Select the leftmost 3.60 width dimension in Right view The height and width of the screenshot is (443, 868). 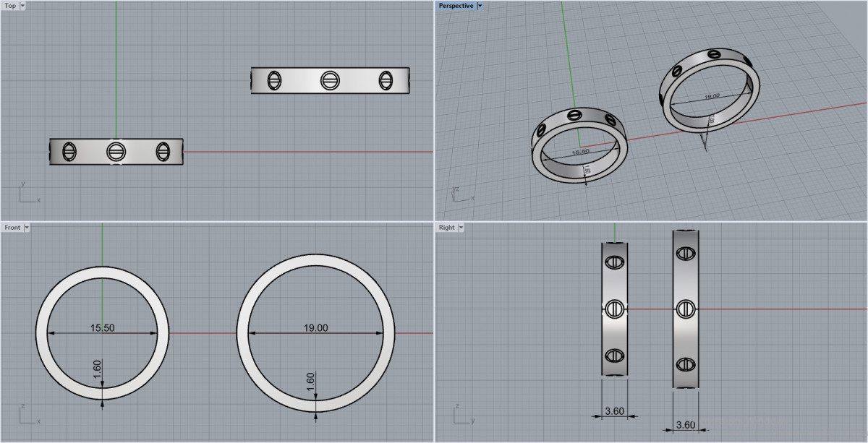pyautogui.click(x=614, y=412)
